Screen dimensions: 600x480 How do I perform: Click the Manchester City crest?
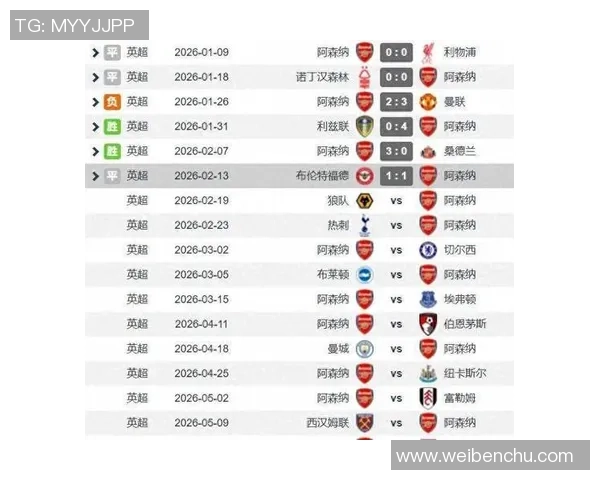tap(365, 348)
